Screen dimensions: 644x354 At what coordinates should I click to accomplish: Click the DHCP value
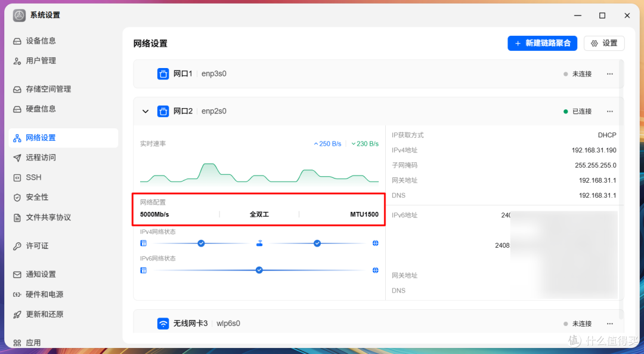pos(607,136)
